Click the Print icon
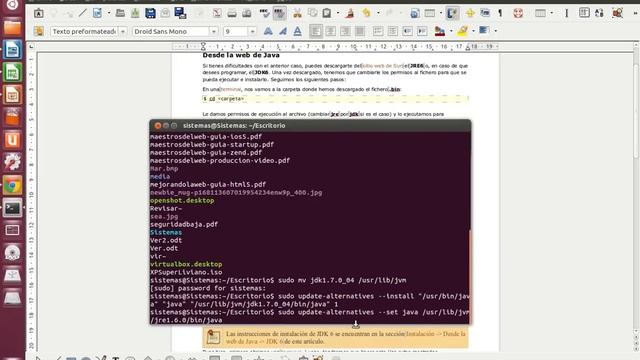Image resolution: width=640 pixels, height=360 pixels. click(232, 13)
